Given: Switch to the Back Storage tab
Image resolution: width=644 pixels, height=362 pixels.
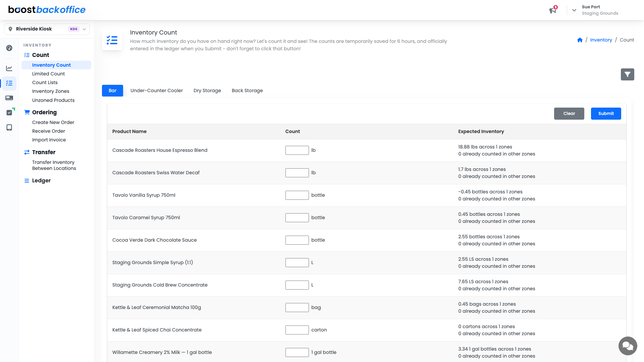Looking at the screenshot, I should (247, 90).
